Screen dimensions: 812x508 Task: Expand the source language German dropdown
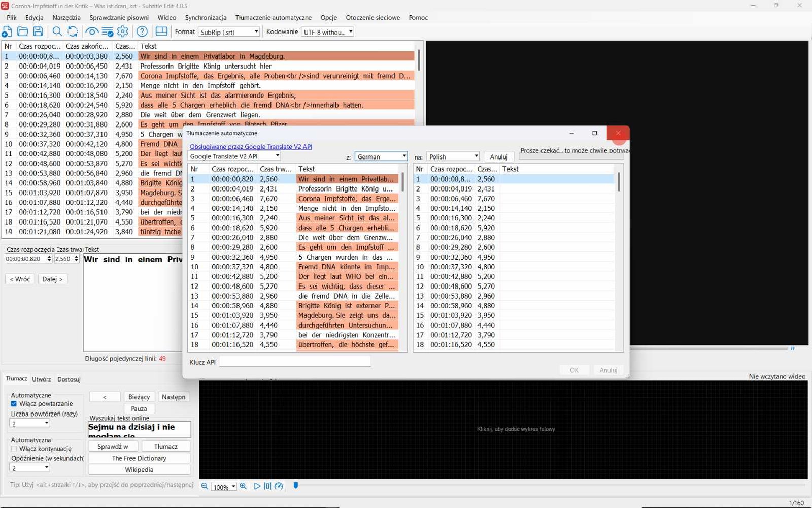coord(381,156)
